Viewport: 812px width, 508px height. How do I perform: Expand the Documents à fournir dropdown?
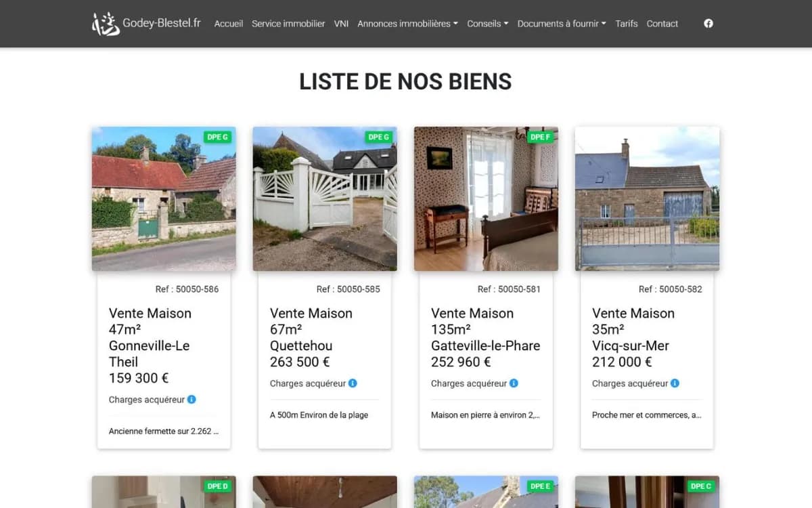tap(562, 24)
